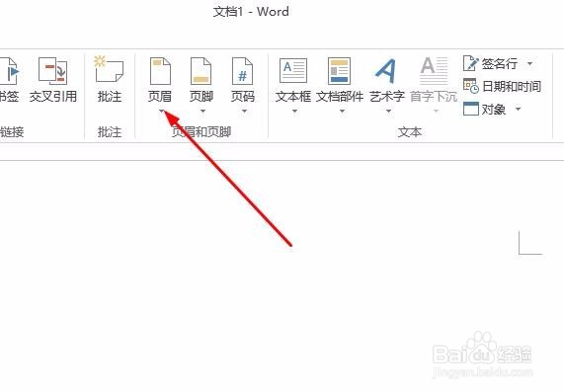Expand the 文本框 text box dropdown arrow
Screen dimensions: 564x392
pos(294,112)
